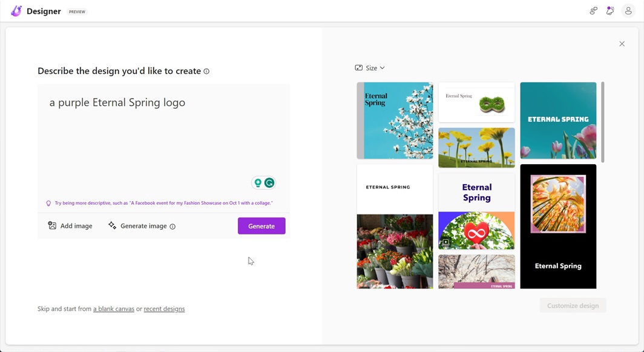This screenshot has height=352, width=644.
Task: Click the design prompt text field
Action: pyautogui.click(x=163, y=133)
